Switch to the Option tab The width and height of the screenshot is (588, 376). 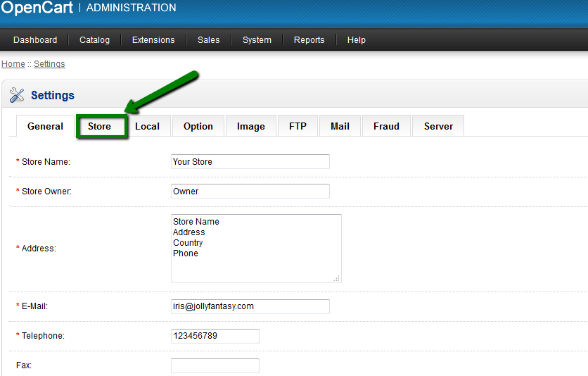tap(198, 126)
